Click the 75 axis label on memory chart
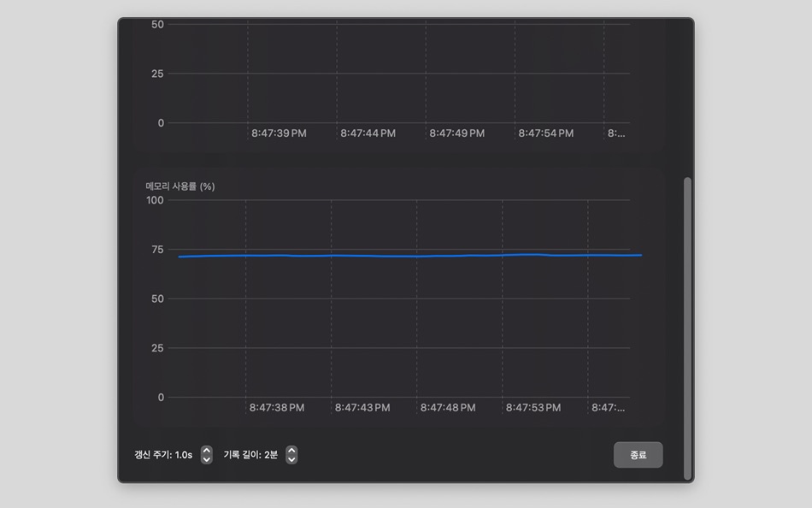This screenshot has width=812, height=508. 156,249
